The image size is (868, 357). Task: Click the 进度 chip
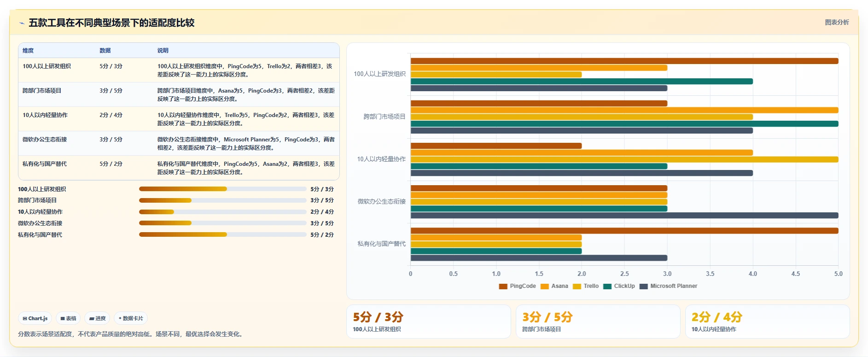[x=97, y=318]
